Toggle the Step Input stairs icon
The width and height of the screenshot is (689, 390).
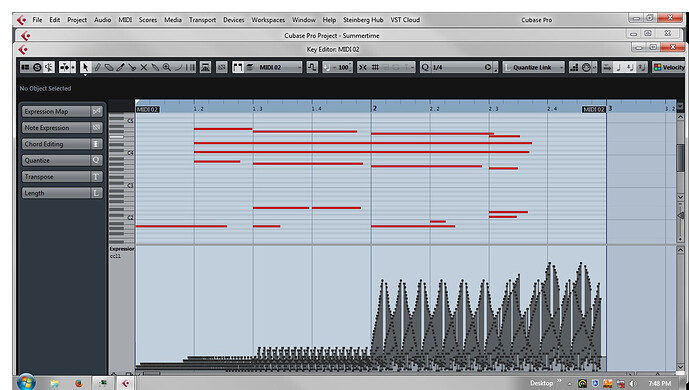pos(574,67)
